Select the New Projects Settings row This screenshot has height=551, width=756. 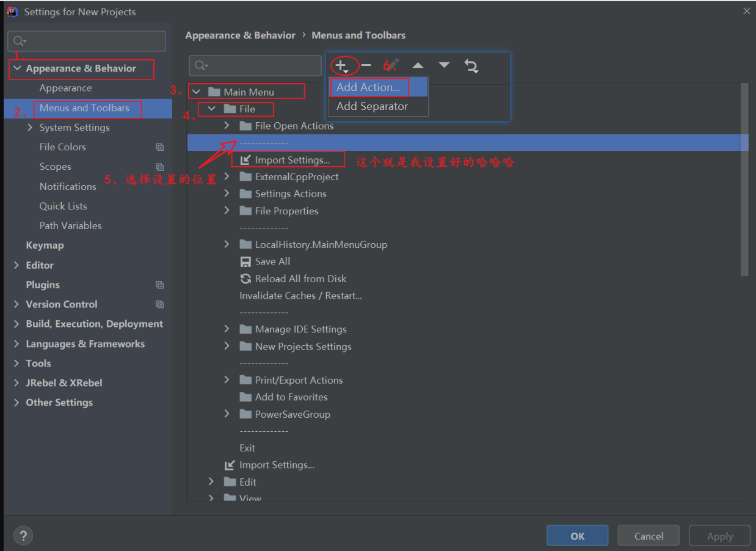point(303,346)
